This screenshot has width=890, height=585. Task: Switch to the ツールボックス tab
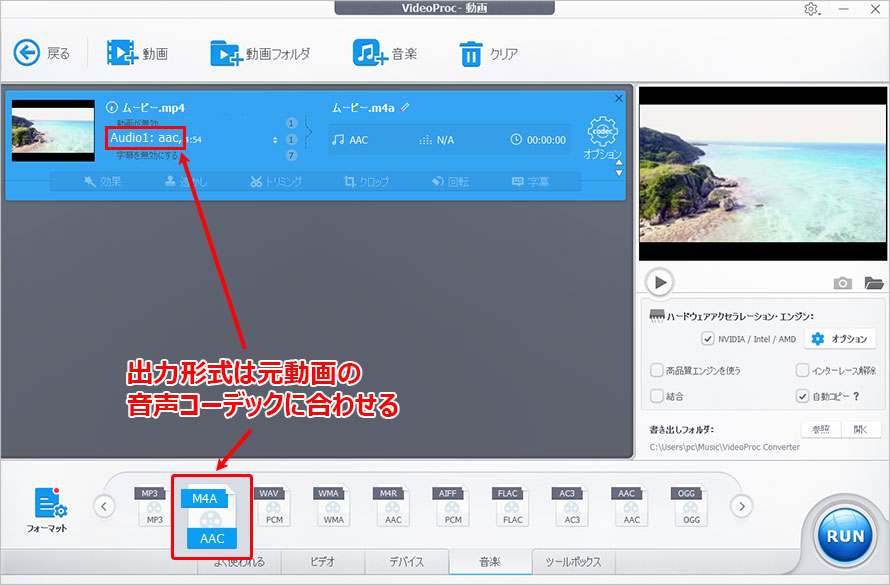[x=573, y=562]
